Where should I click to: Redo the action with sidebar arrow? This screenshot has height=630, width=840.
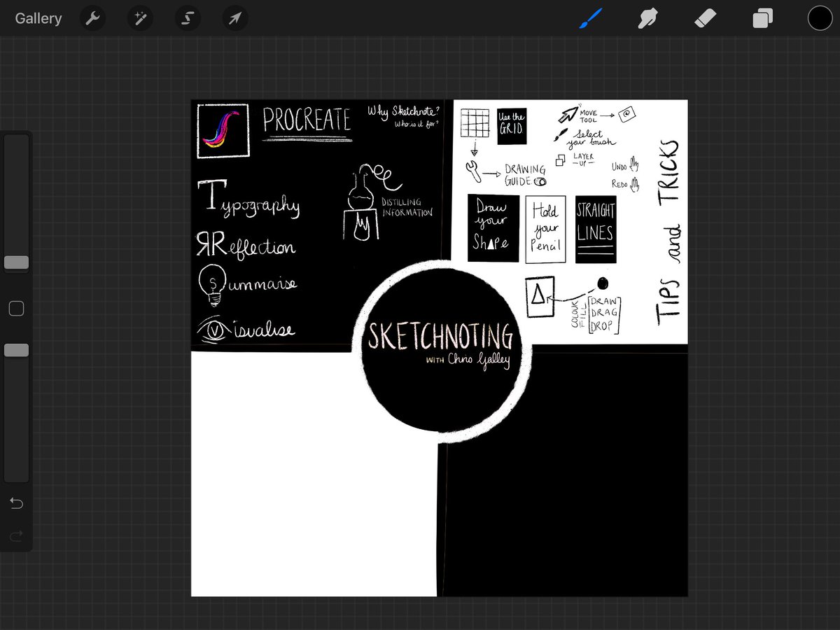point(16,536)
